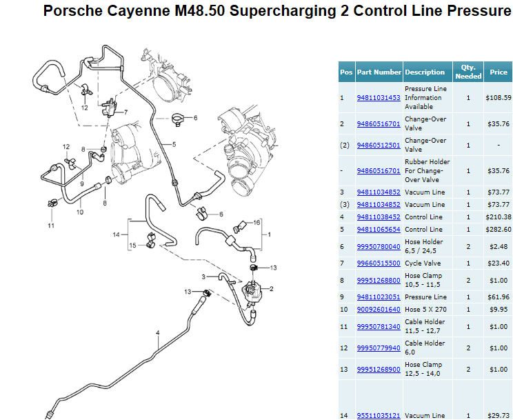
Task: Click $1.00 price in Hose 12,5 - 14,0 row
Action: pos(499,369)
